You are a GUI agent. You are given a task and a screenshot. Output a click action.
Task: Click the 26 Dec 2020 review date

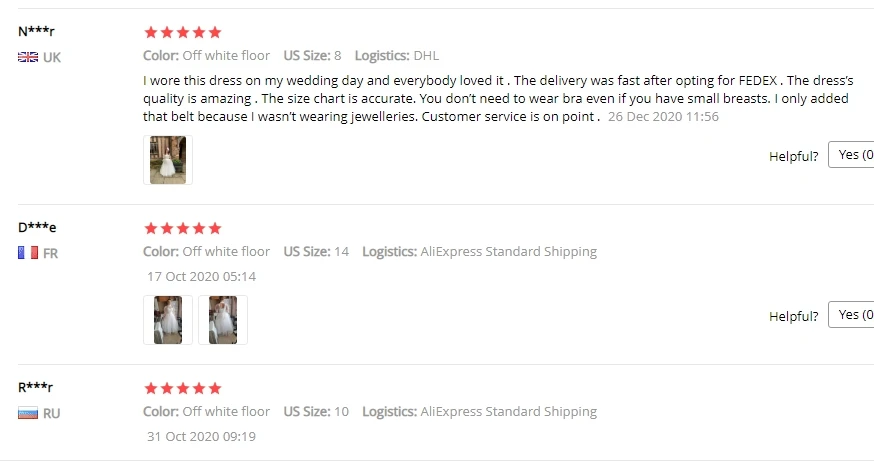(663, 117)
